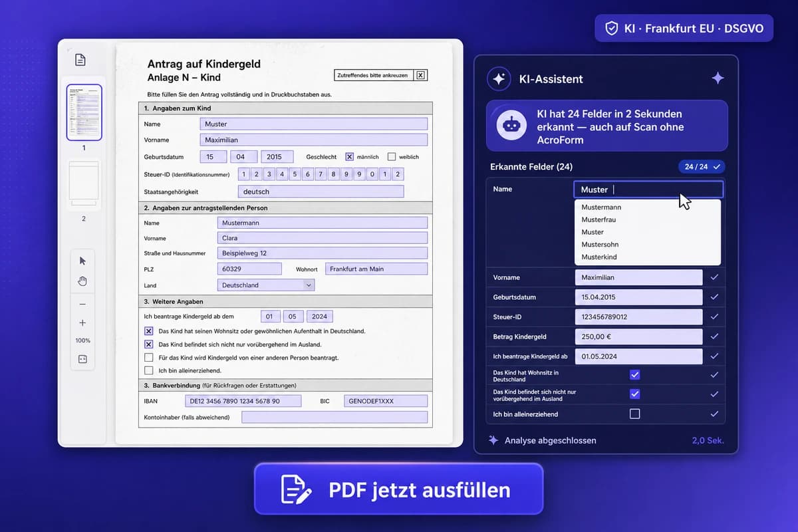Open the document icon in the sidebar

pos(80,61)
